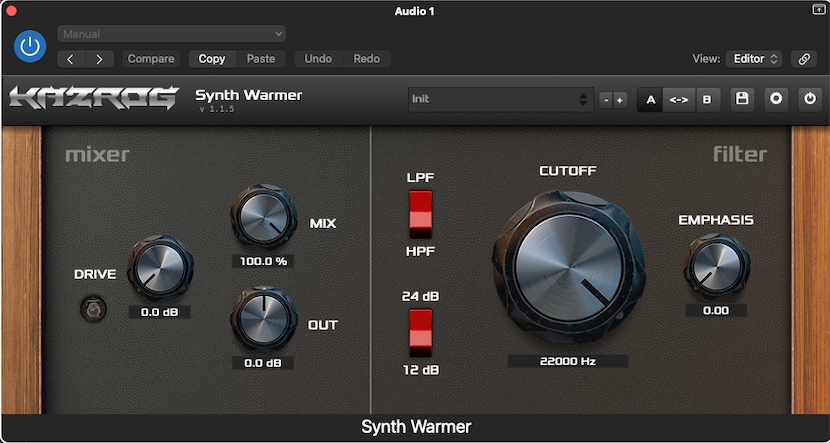Click the HPF label

tap(421, 252)
